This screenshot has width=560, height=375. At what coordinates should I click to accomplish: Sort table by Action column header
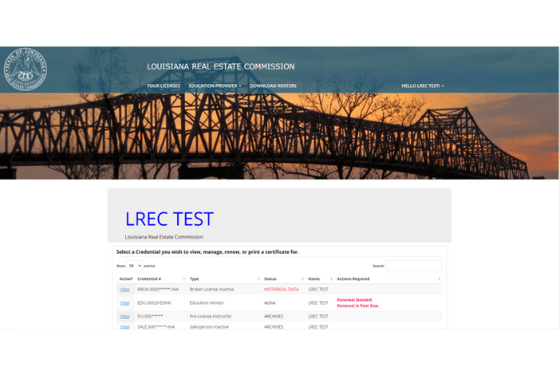point(126,279)
